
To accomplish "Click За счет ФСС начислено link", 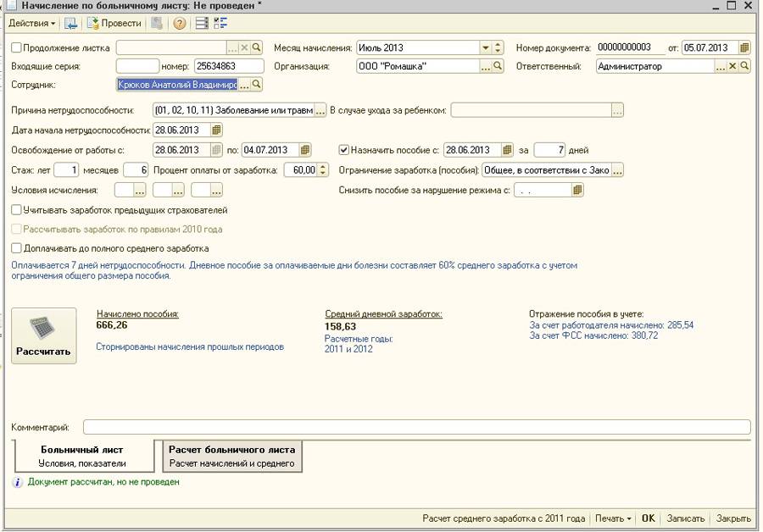I will (x=593, y=335).
